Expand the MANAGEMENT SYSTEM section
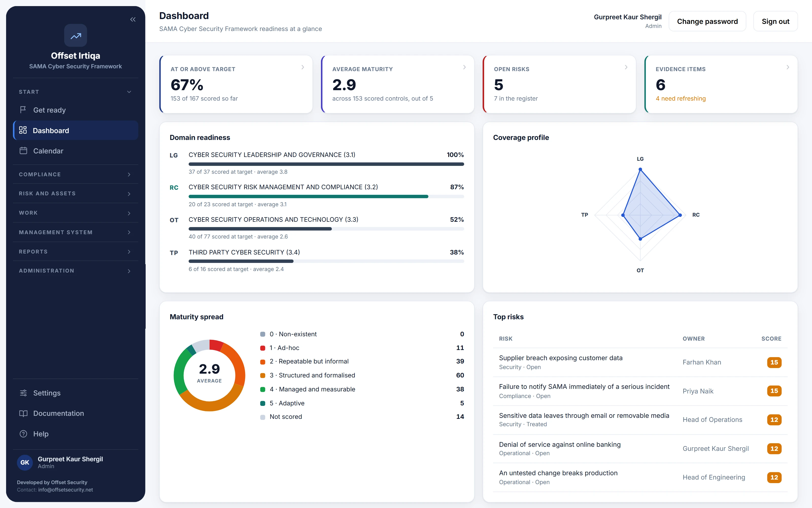Viewport: 812px width, 508px height. (x=76, y=232)
